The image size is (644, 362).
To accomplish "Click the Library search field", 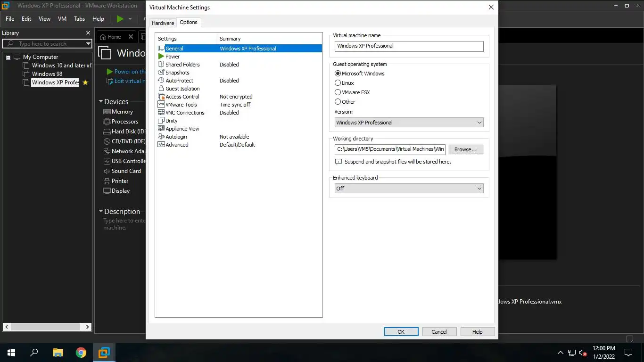I will click(47, 44).
